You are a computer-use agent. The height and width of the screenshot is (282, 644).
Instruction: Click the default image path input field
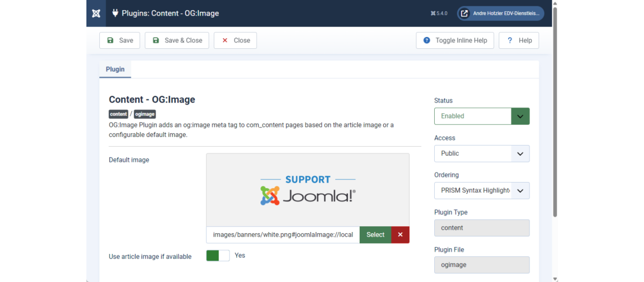[x=283, y=235]
